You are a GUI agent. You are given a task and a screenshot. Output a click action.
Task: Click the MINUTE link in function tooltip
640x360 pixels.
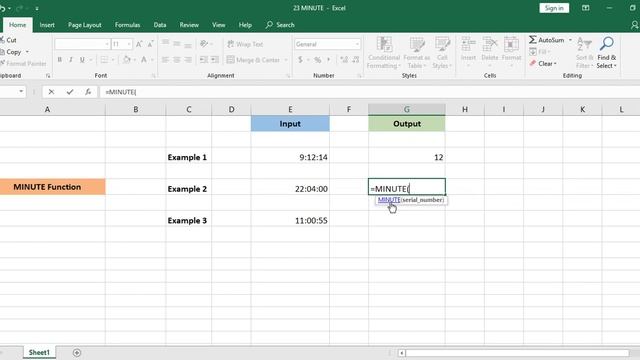tap(389, 200)
